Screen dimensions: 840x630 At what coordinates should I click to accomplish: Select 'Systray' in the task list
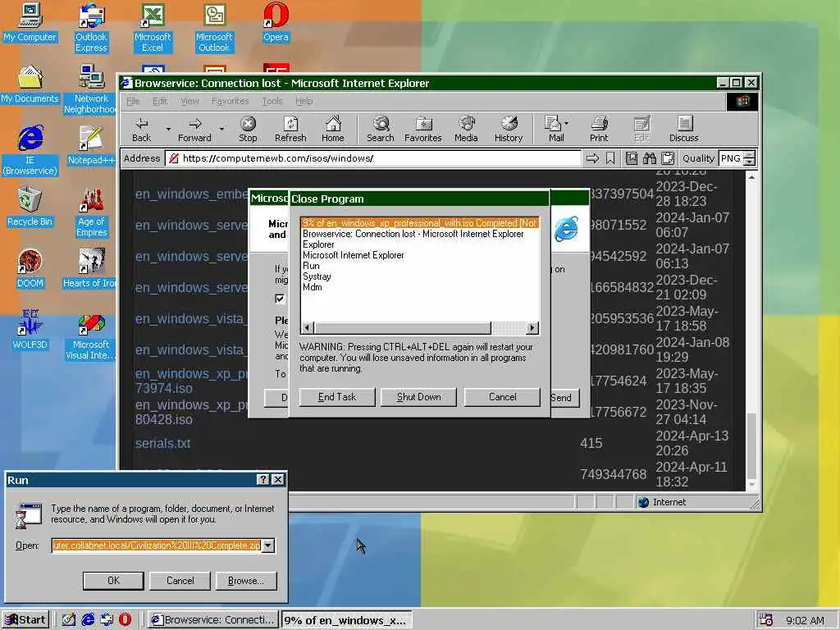tap(317, 276)
